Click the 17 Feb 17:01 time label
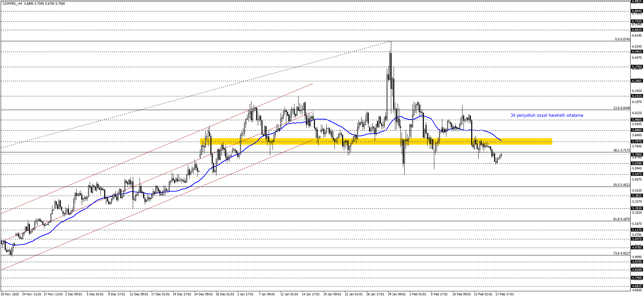The image size is (644, 298). tap(505, 294)
